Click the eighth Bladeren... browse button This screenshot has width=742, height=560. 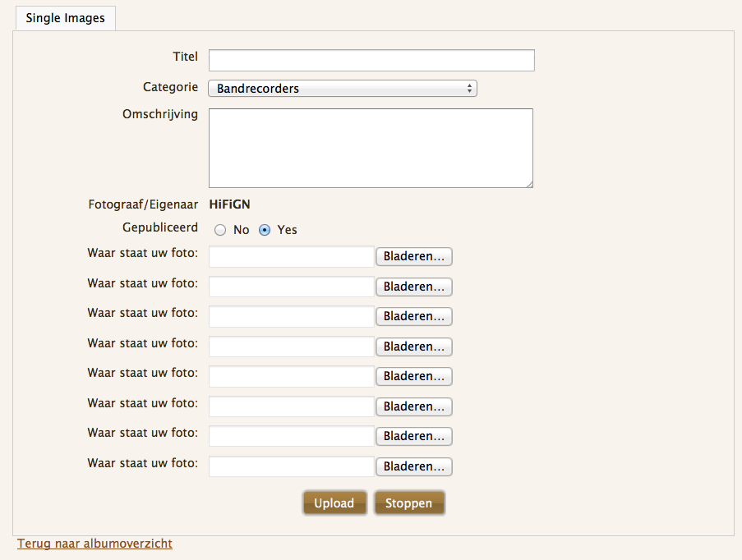[x=414, y=466]
